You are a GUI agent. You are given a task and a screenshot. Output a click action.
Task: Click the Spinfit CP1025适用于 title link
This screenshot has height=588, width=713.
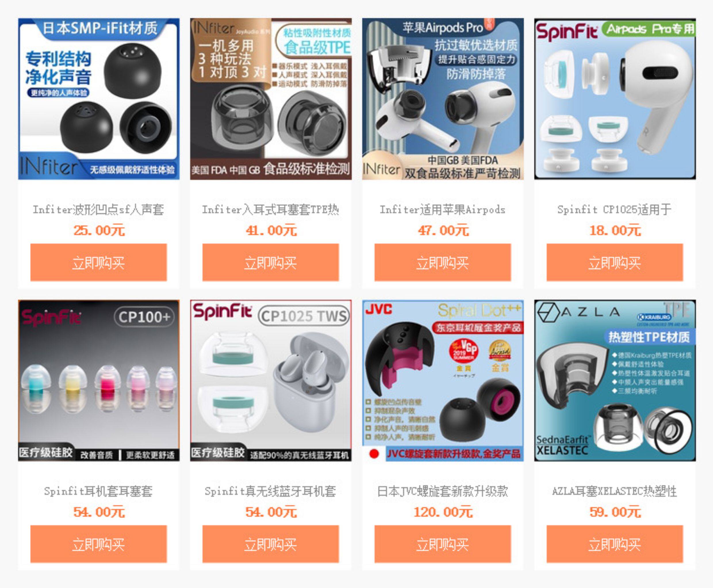(x=614, y=210)
